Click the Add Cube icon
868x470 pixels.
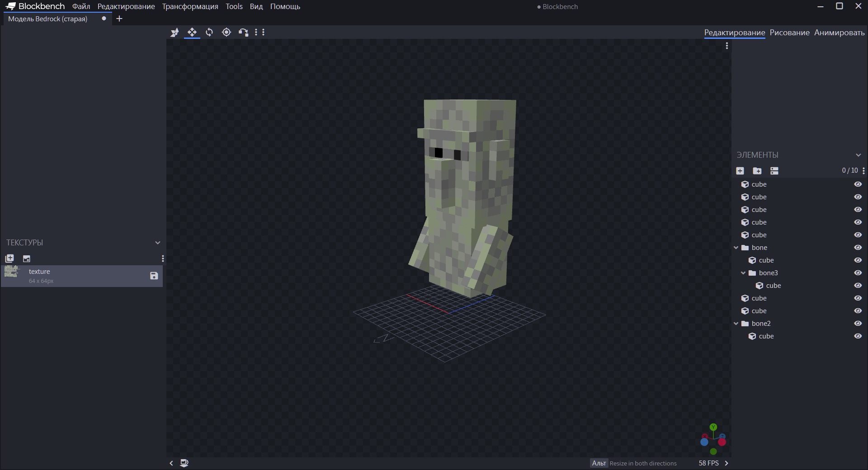point(740,171)
